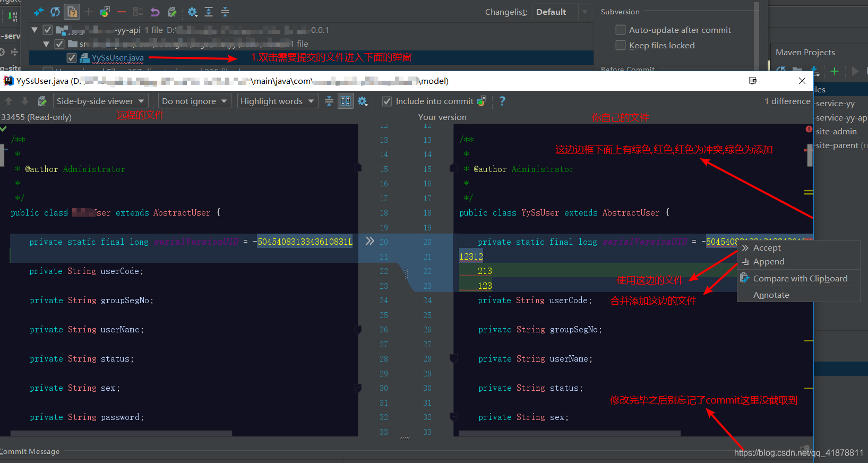The height and width of the screenshot is (463, 868).
Task: Uncheck the YySsUser.java checkbox
Action: pyautogui.click(x=72, y=57)
